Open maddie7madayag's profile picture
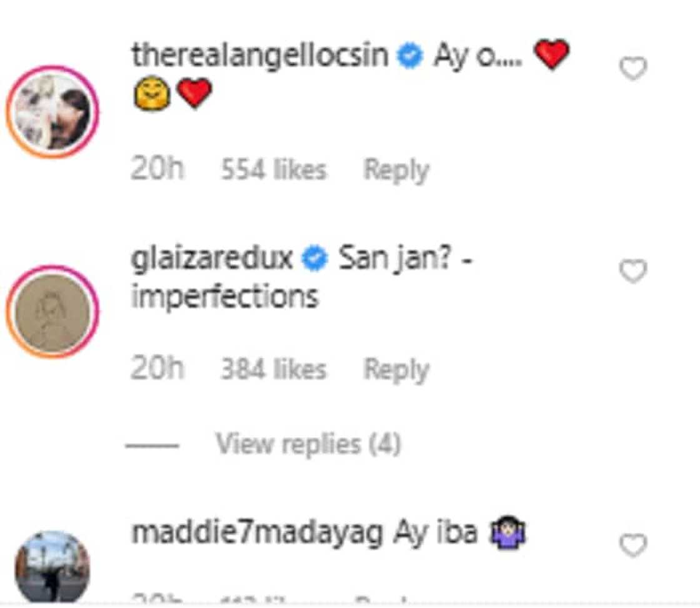700x608 pixels. pyautogui.click(x=52, y=566)
